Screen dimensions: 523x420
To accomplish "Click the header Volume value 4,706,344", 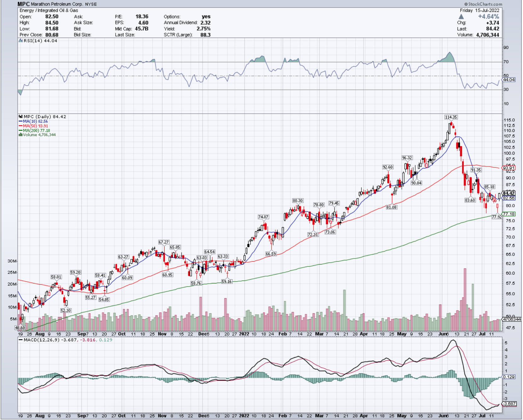I will coord(488,35).
